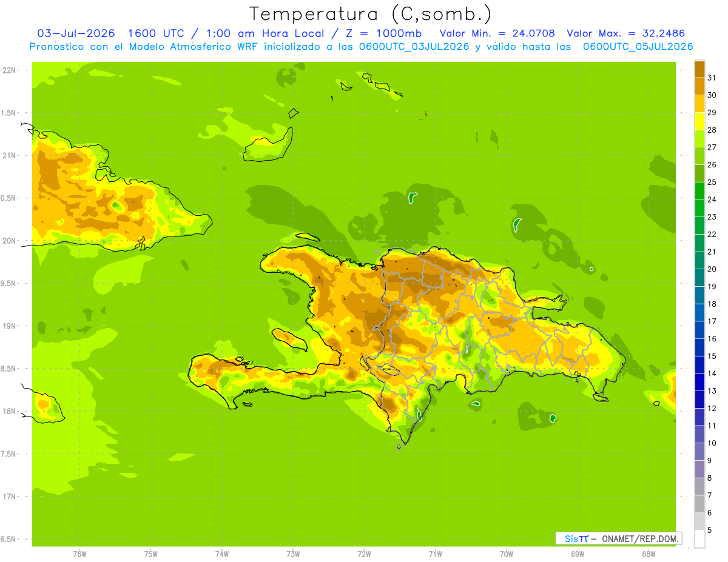Screen dimensions: 728x562
Task: Click the 22N latitude axis label
Action: (10, 70)
